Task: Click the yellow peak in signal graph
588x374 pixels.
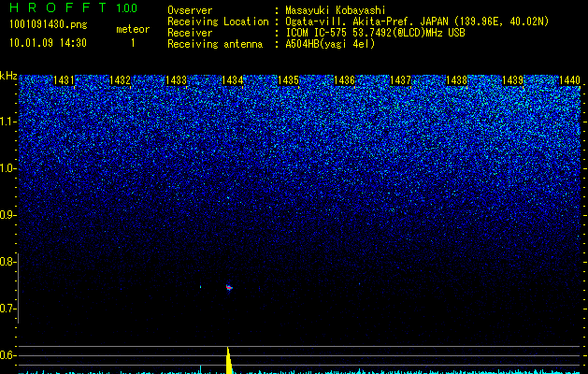Action: pyautogui.click(x=229, y=360)
